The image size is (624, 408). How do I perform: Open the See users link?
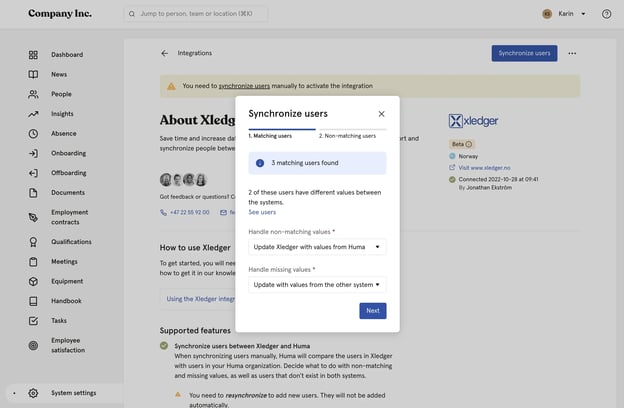click(262, 213)
